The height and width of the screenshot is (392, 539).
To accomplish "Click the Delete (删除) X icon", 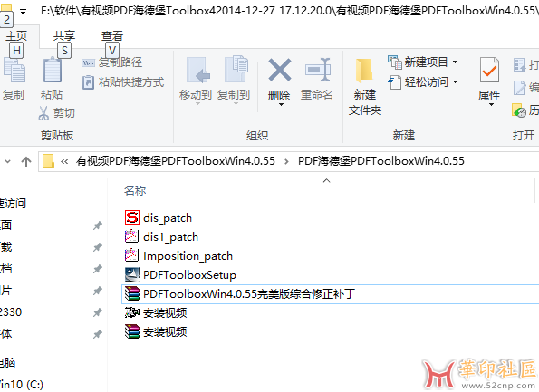I will point(280,70).
